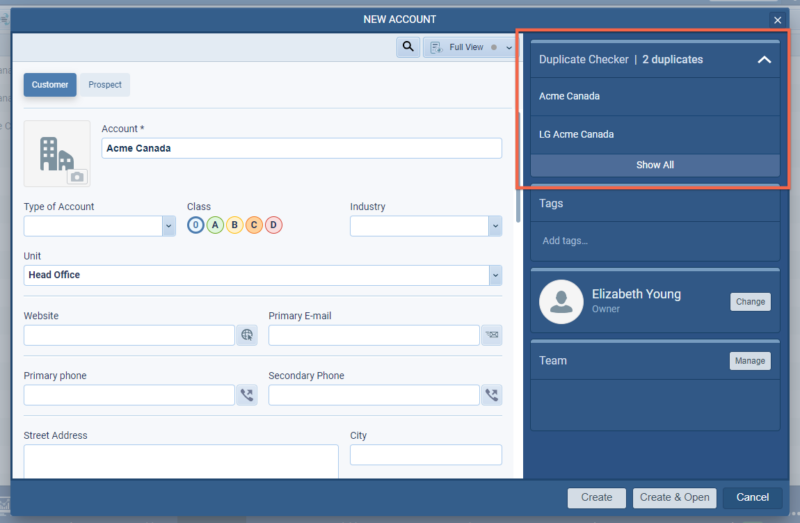The width and height of the screenshot is (800, 523).
Task: Close the New Account dialog
Action: coord(777,20)
